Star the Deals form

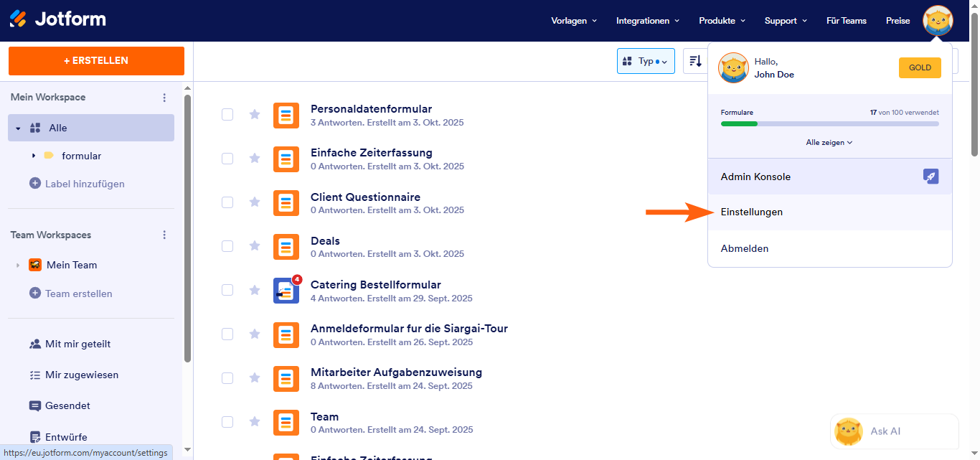[x=254, y=246]
